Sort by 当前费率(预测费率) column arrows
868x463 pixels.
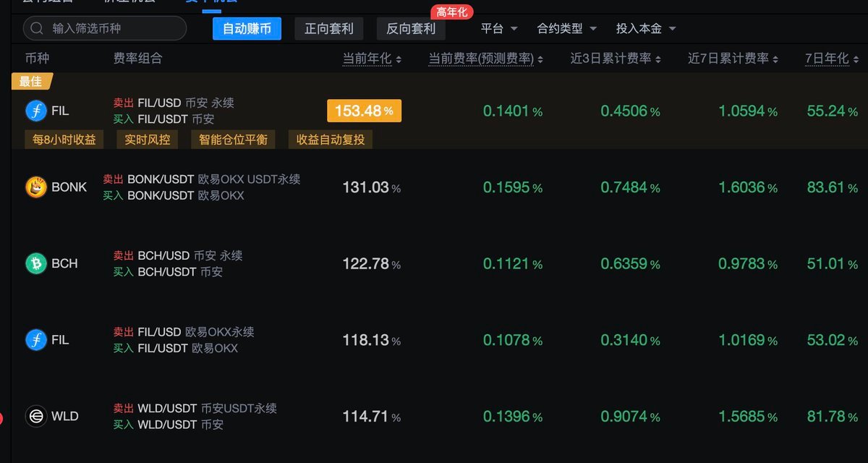pos(540,59)
